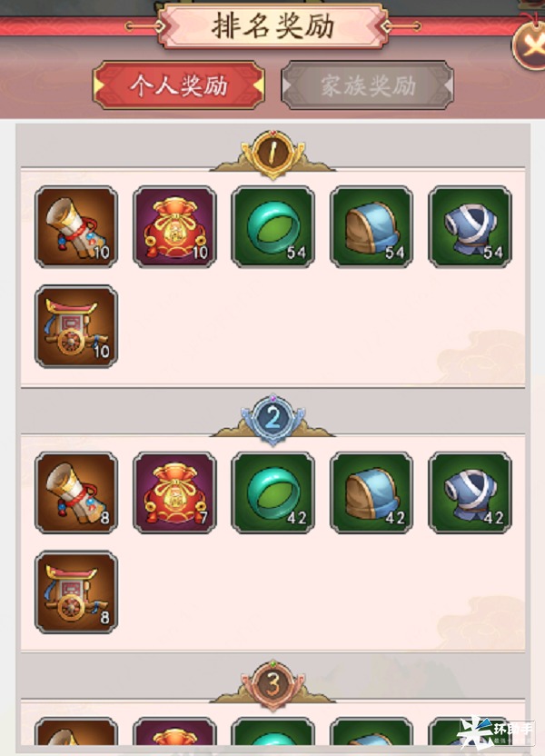Viewport: 545px width, 756px height.
Task: Close the 排名奖励 window
Action: point(529,46)
